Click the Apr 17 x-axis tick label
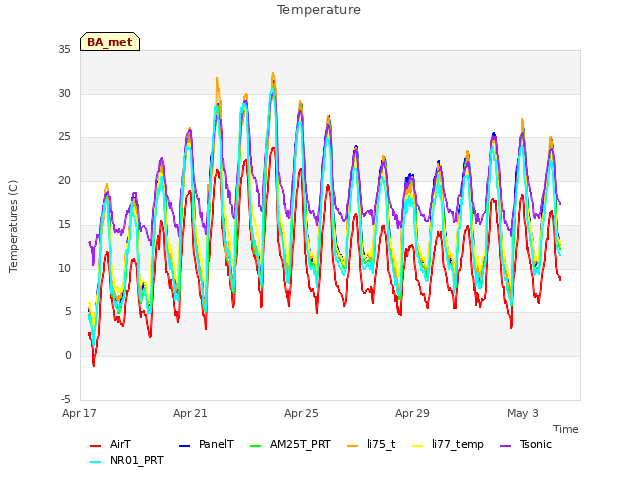640x480 pixels. point(79,413)
